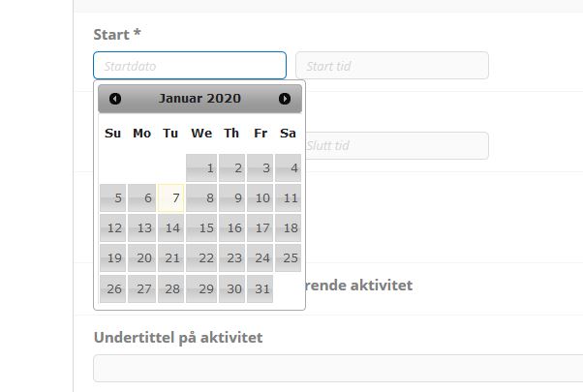Select January 30 in the calendar

click(x=231, y=288)
